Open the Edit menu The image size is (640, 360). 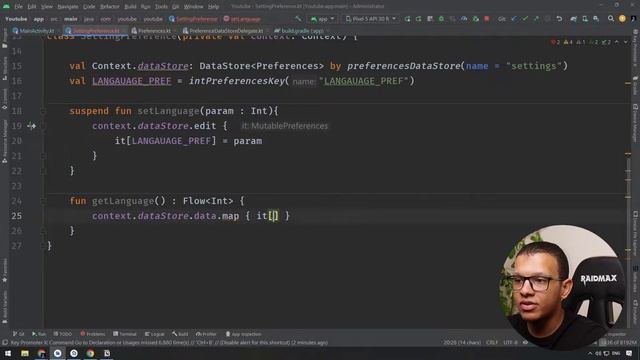(x=31, y=7)
